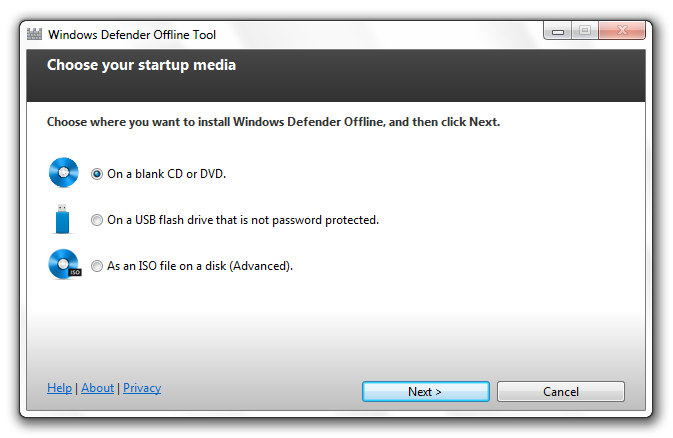The image size is (673, 438).
Task: Click the 'Choose your startup media' header
Action: pyautogui.click(x=141, y=65)
